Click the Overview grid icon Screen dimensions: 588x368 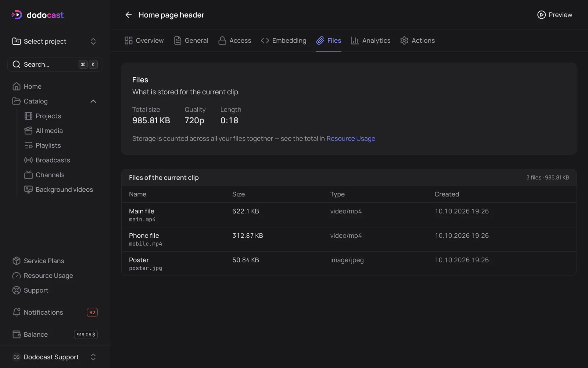pos(128,40)
